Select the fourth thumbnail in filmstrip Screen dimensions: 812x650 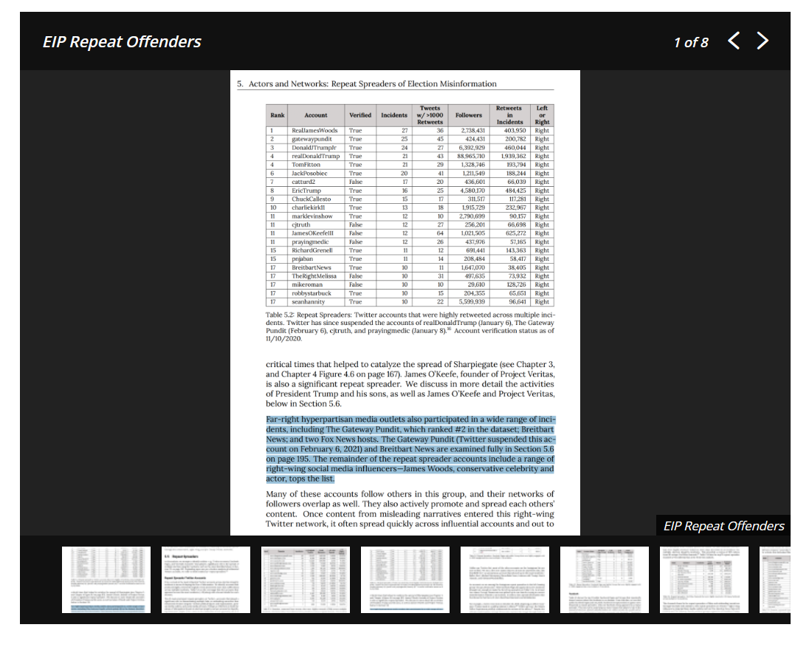405,580
